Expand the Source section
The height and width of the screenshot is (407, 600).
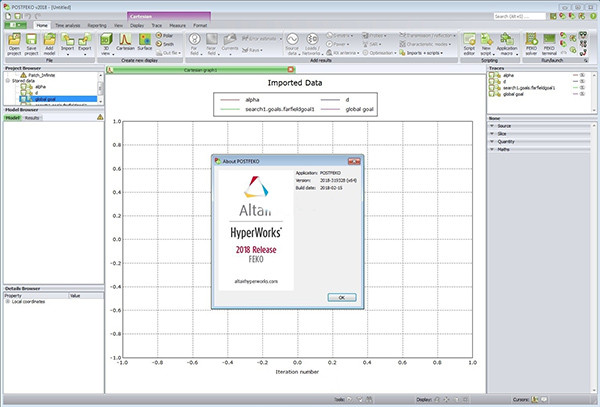click(x=492, y=126)
